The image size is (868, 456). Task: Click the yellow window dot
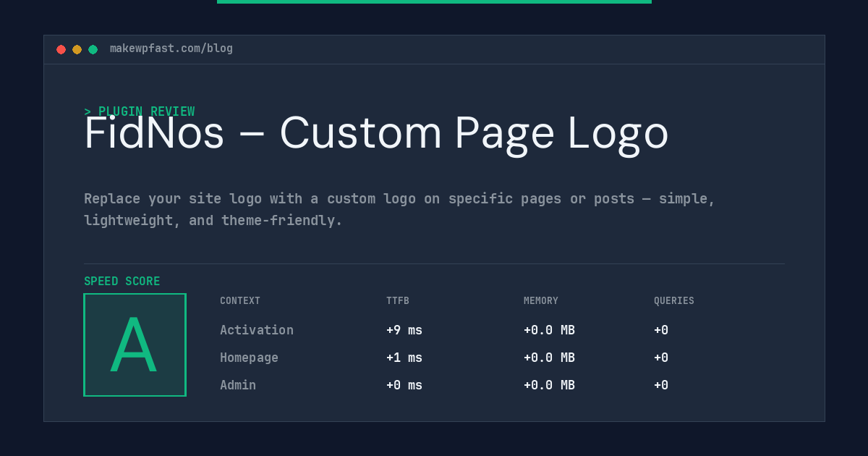[x=77, y=49]
